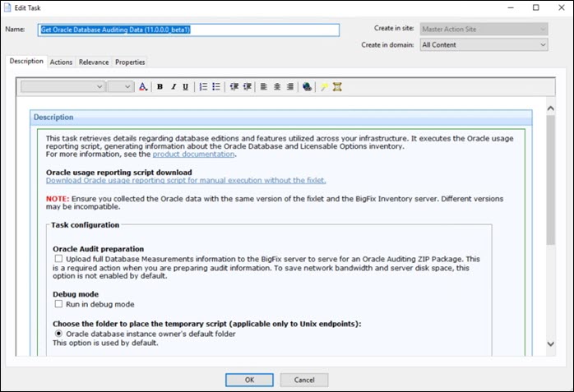Switch to the Properties tab
574x392 pixels.
click(x=130, y=62)
